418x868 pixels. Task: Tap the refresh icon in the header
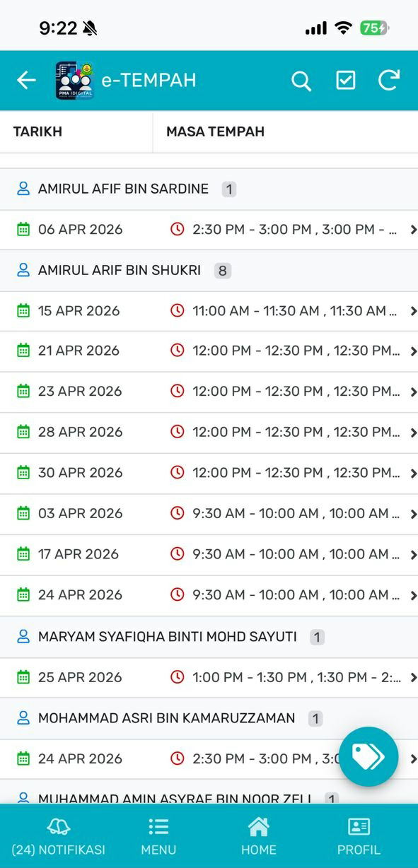point(389,80)
